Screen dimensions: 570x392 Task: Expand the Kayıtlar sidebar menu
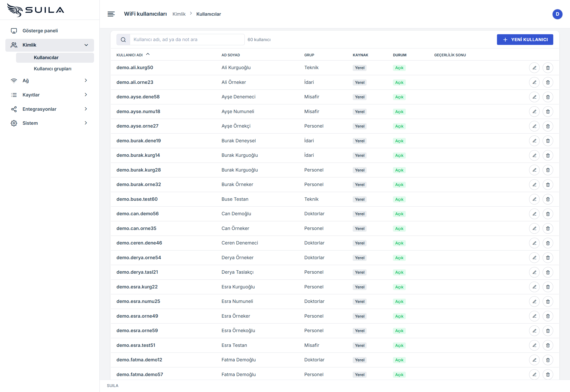[x=50, y=95]
